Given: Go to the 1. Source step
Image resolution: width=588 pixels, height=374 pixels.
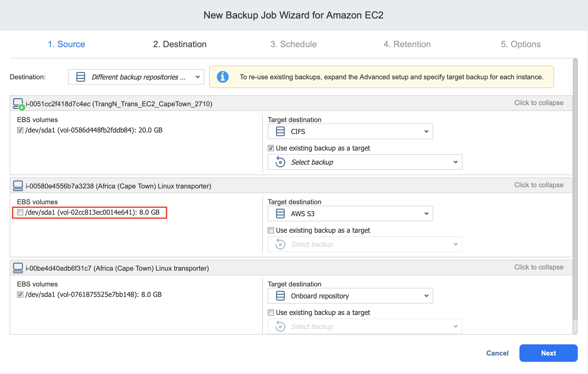Looking at the screenshot, I should pyautogui.click(x=66, y=44).
